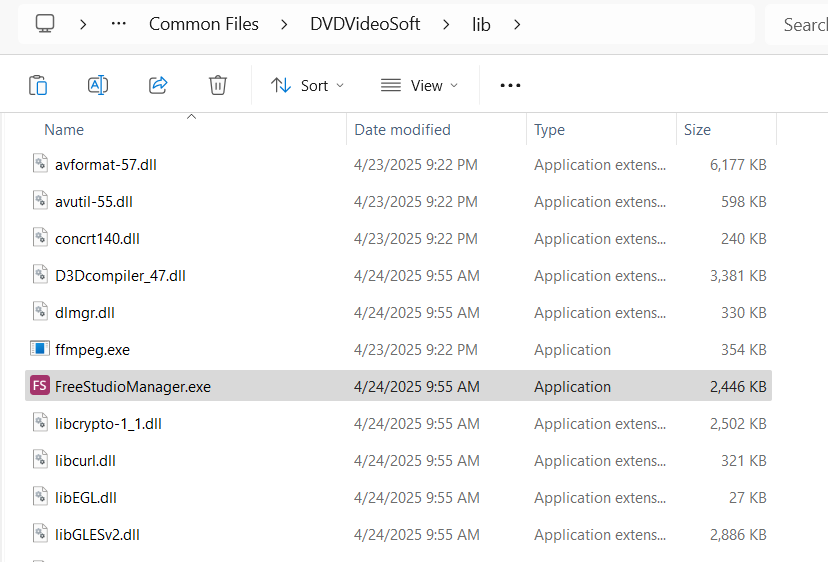Click the 354 KB size of ffmpeg.exe
This screenshot has width=828, height=562.
(744, 350)
